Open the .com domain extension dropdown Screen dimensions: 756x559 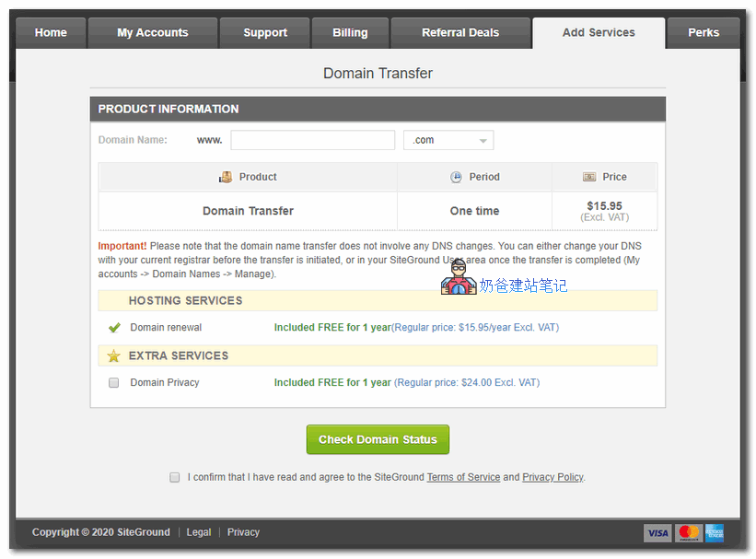(x=448, y=140)
